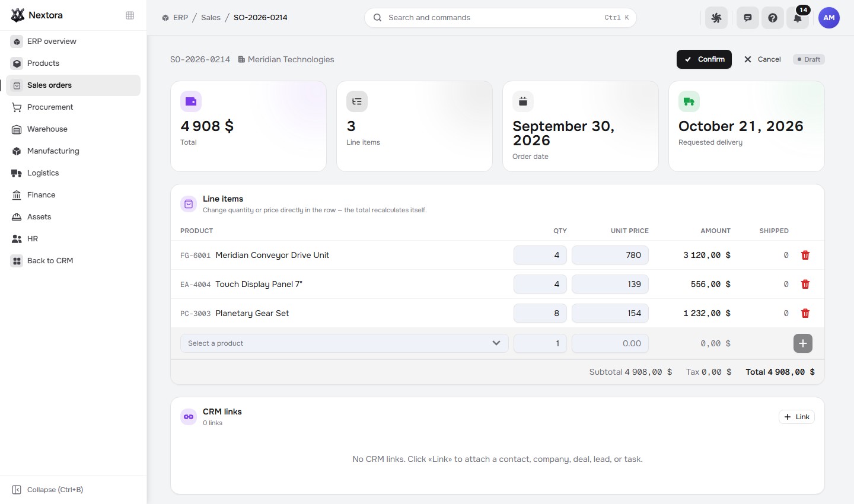Click the Nextora logo icon

tap(18, 15)
